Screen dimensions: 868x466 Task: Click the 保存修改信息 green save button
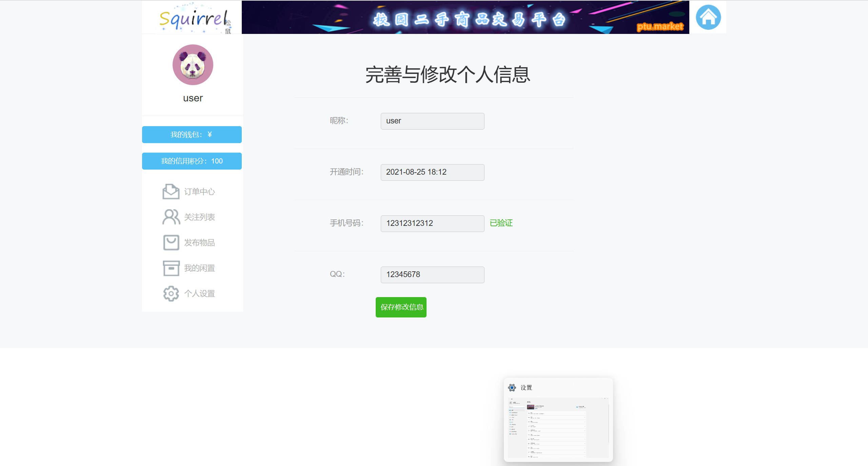click(401, 307)
